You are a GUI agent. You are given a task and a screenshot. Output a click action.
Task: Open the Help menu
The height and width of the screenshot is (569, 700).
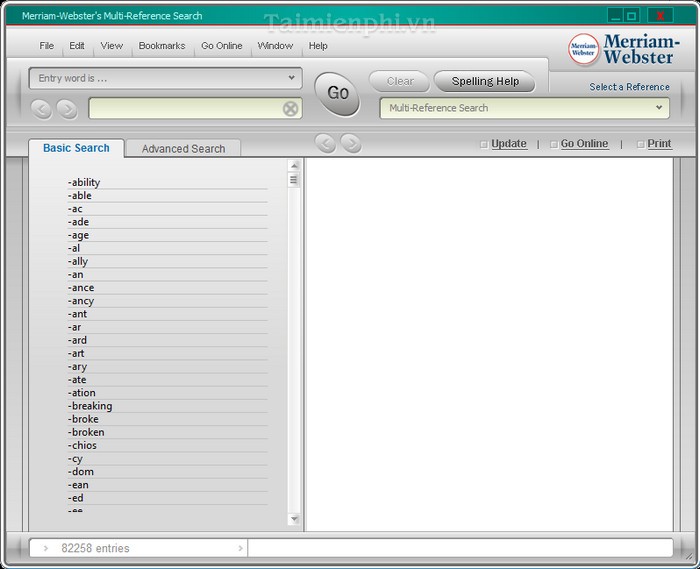(318, 46)
